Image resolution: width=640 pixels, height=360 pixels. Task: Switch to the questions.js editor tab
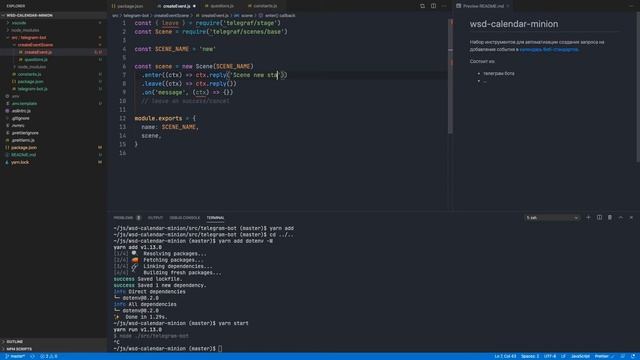point(222,6)
